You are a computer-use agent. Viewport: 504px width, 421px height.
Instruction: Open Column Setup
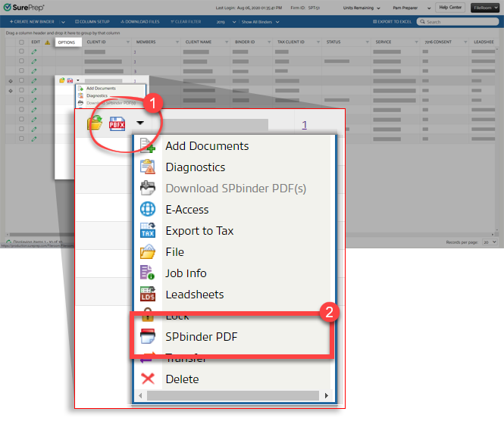pos(92,22)
